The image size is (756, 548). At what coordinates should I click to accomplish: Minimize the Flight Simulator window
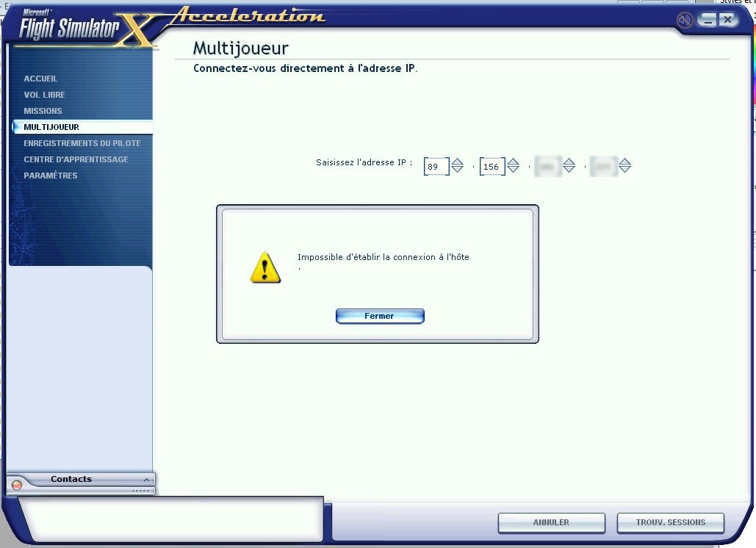pos(708,20)
